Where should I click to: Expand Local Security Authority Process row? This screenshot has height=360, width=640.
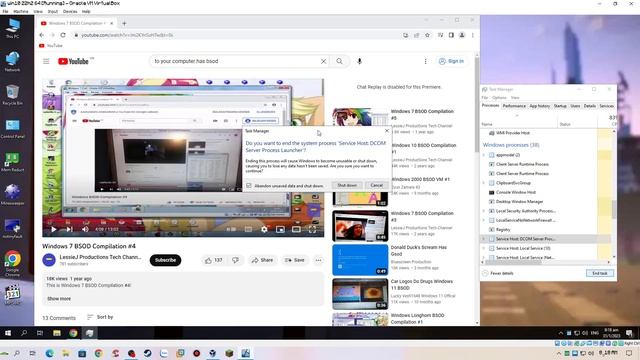(484, 211)
